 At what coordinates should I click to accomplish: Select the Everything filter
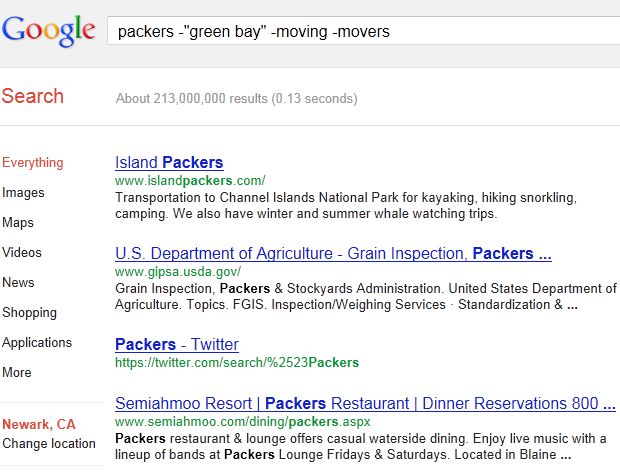[33, 162]
